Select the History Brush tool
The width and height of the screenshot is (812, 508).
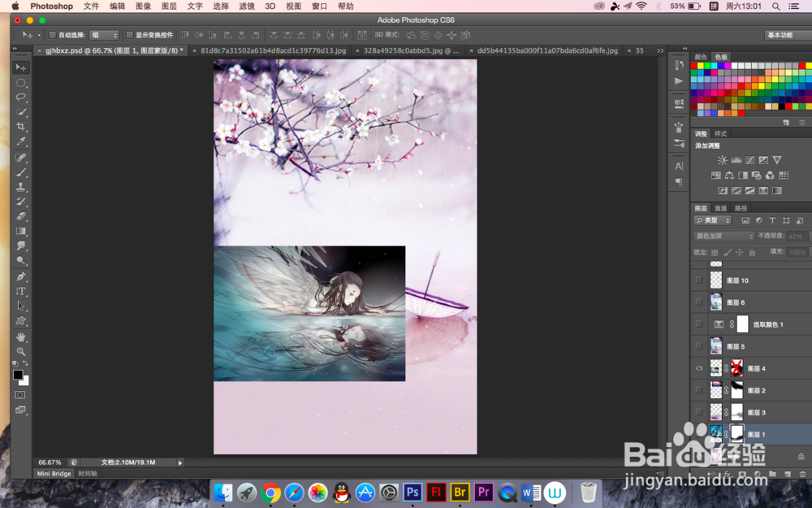(21, 202)
